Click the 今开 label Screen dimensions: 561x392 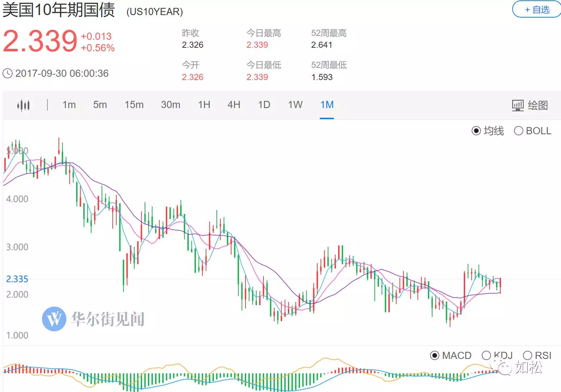click(x=190, y=65)
